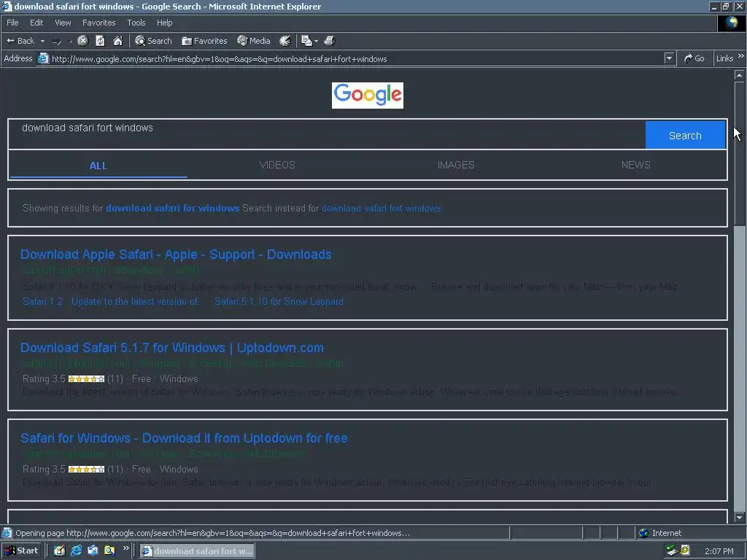747x560 pixels.
Task: Click the Forward arrow toolbar button
Action: [57, 42]
